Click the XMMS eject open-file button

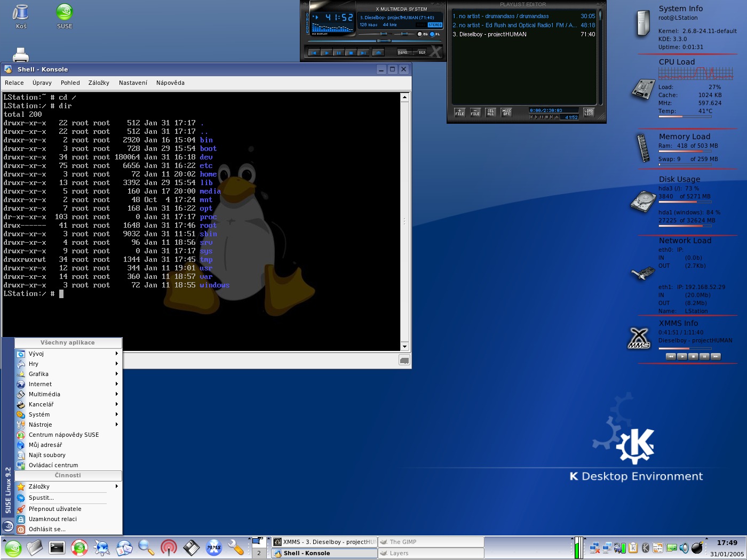coord(378,53)
